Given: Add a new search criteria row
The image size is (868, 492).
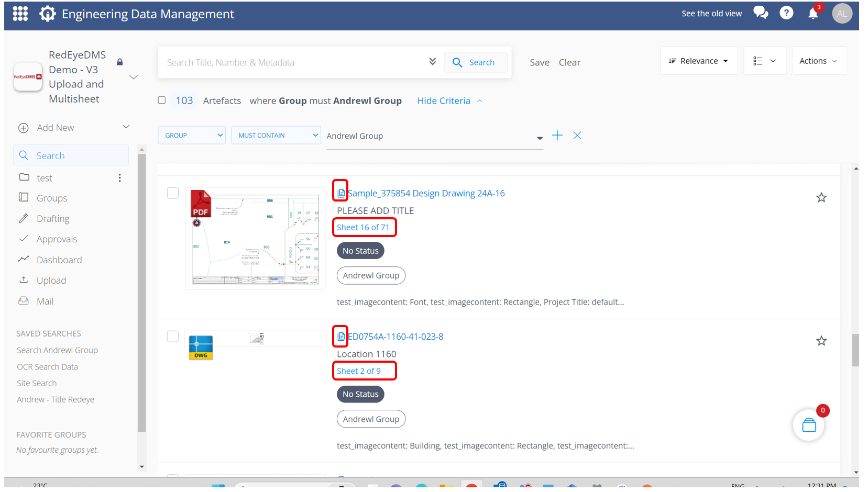Looking at the screenshot, I should [557, 136].
